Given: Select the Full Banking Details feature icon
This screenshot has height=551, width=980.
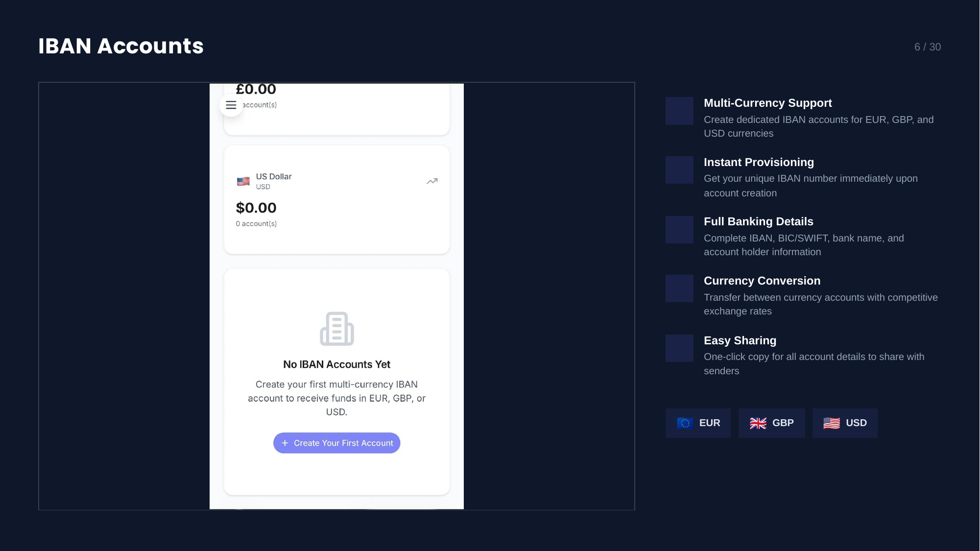Looking at the screenshot, I should [x=679, y=229].
